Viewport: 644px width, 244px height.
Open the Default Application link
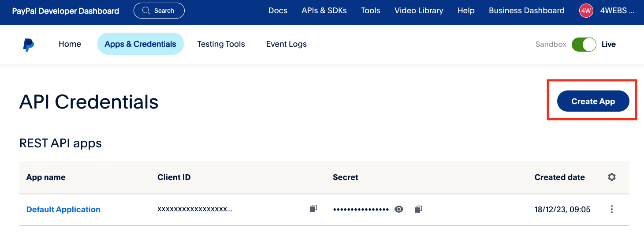[63, 209]
